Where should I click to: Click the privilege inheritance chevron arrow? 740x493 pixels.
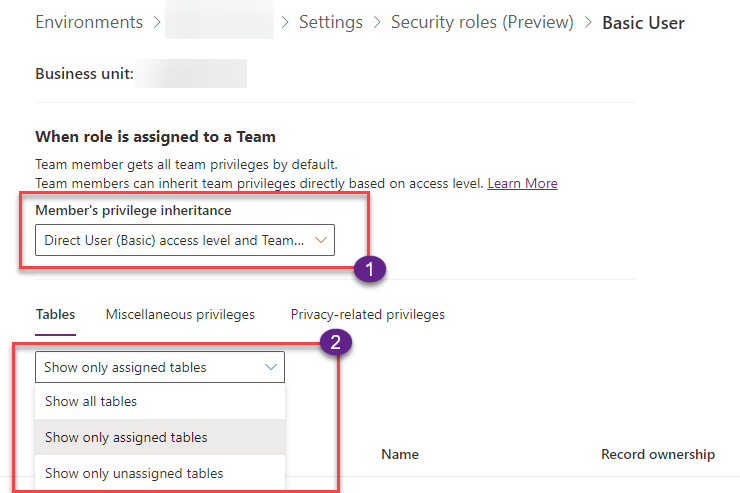tap(320, 240)
